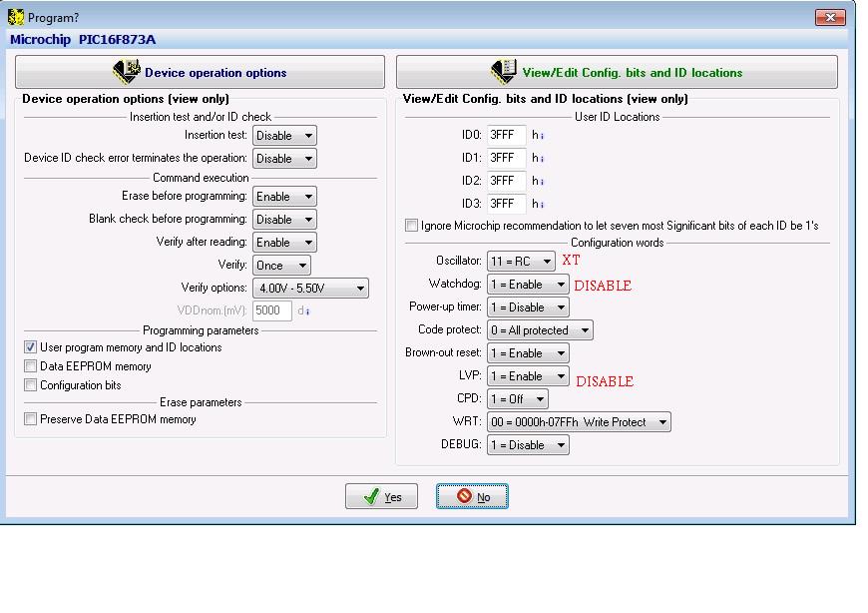Check Preserve Data EEPROM memory
The image size is (868, 613).
click(x=31, y=419)
